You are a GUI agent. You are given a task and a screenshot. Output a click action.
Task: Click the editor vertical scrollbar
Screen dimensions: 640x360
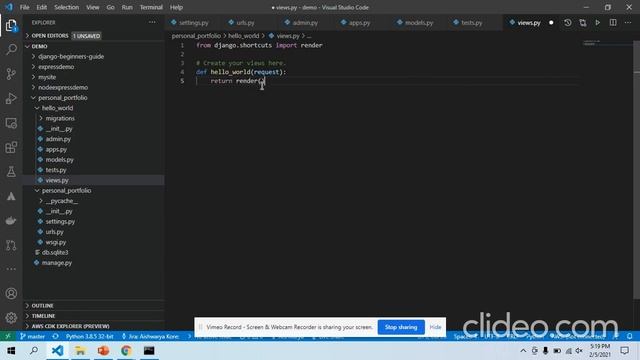click(636, 171)
